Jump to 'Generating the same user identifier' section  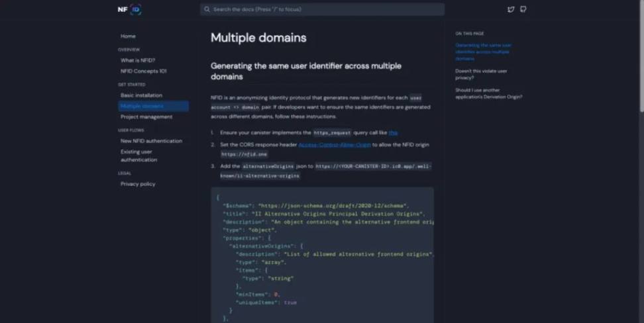pos(483,52)
